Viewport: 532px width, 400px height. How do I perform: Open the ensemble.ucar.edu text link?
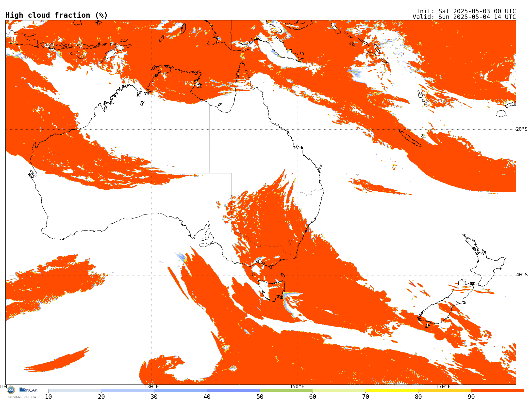coord(22,397)
